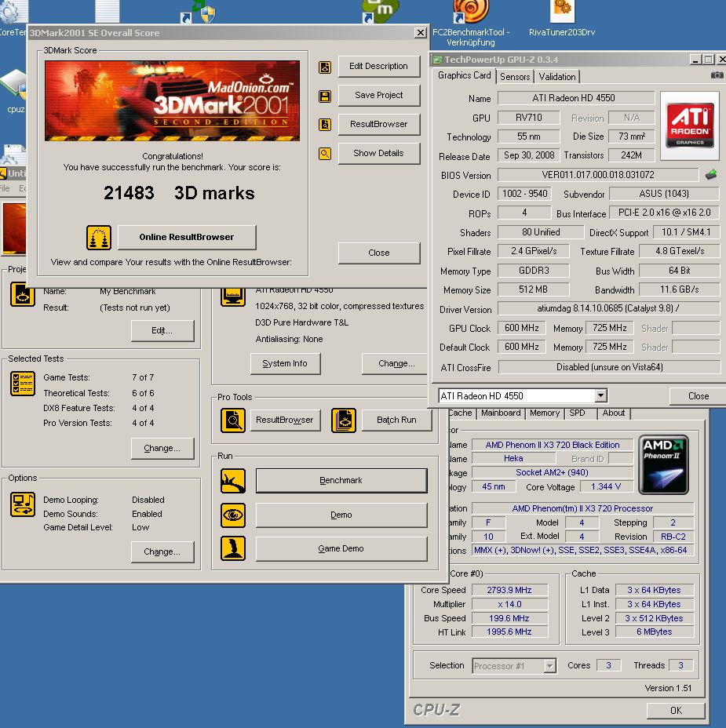Click the Game Demo joystick icon
Viewport: 726px width, 728px height.
click(232, 548)
